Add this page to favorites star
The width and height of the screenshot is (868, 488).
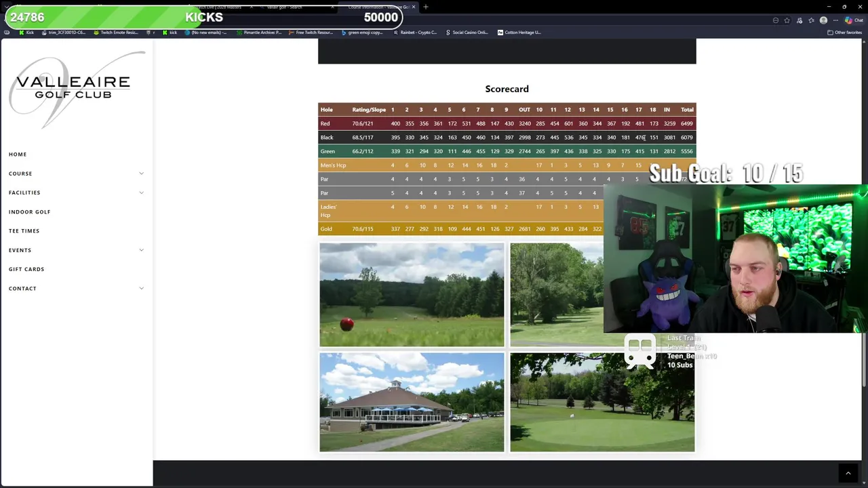point(787,20)
